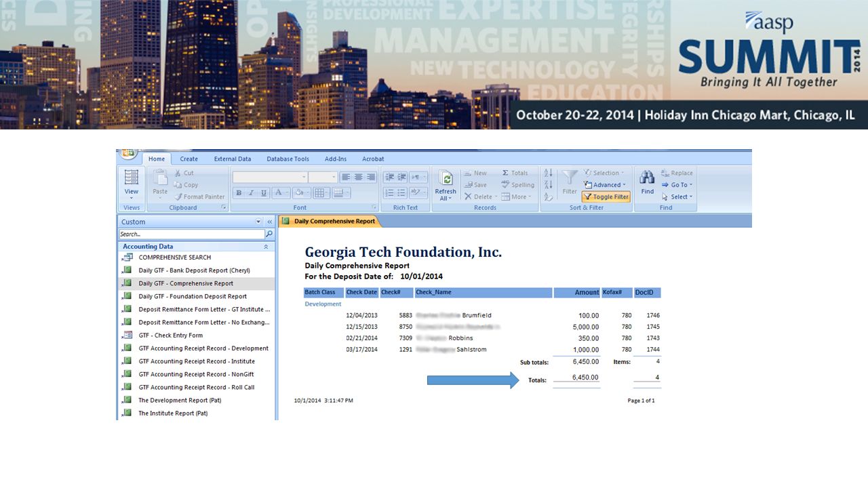Viewport: 868px width, 488px height.
Task: Click the Sort Descending Z-A icon
Action: (549, 184)
